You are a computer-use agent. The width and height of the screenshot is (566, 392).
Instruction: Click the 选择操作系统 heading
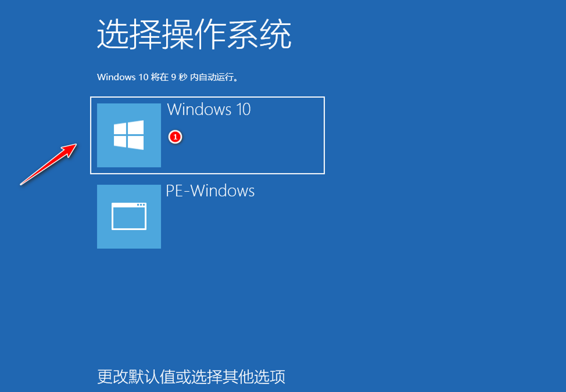194,34
